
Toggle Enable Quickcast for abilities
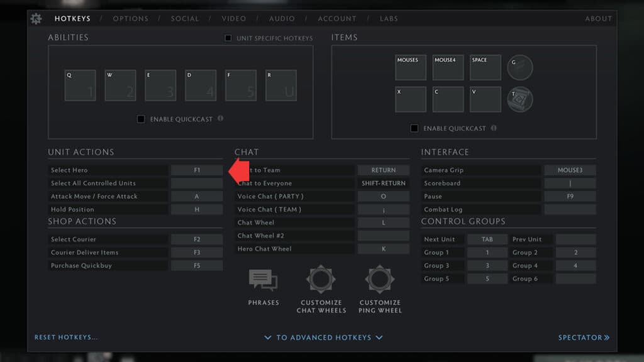click(x=141, y=119)
